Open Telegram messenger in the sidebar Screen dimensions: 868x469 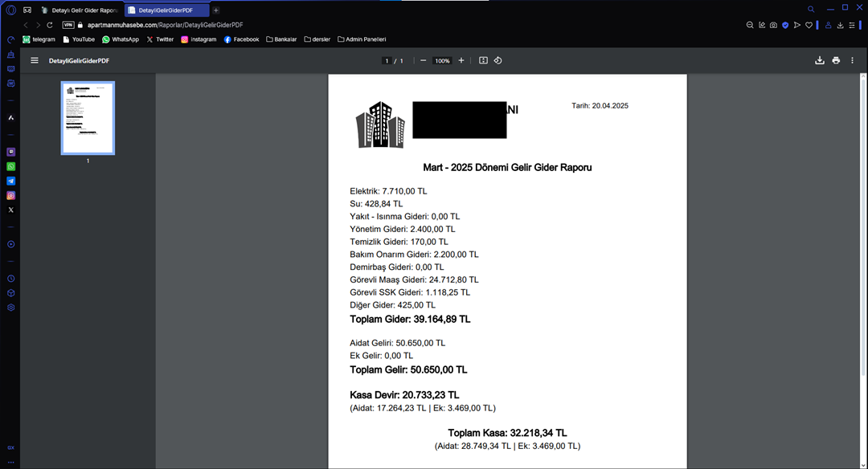[x=11, y=181]
